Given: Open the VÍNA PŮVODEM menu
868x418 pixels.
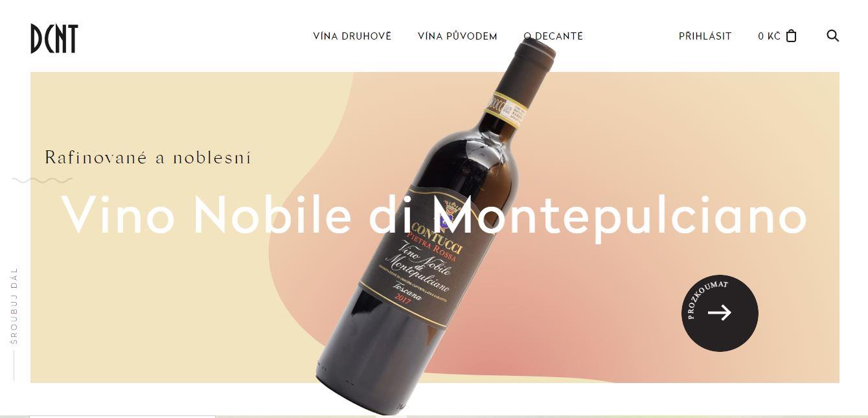Looking at the screenshot, I should pos(457,36).
